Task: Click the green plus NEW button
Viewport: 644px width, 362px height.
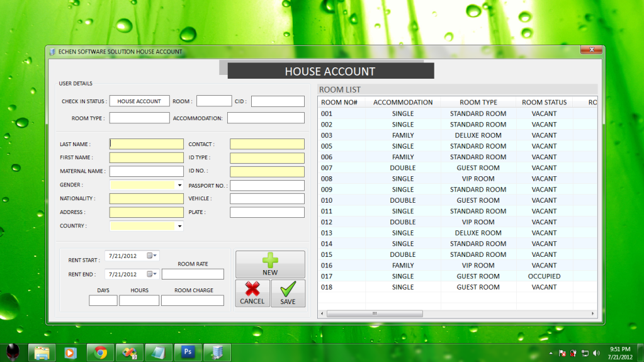Action: click(x=270, y=264)
